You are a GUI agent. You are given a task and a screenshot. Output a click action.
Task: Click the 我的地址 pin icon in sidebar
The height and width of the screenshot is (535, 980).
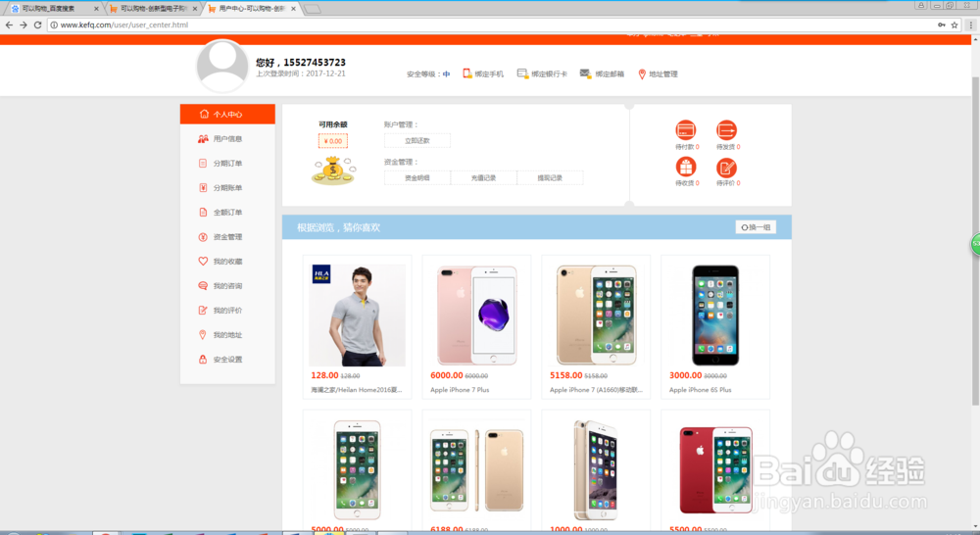(203, 335)
